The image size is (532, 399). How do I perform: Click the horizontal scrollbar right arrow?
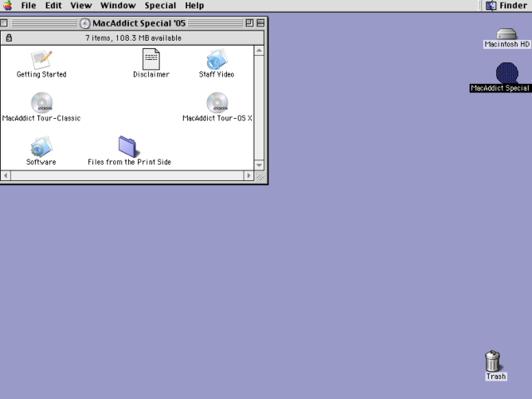(x=249, y=175)
